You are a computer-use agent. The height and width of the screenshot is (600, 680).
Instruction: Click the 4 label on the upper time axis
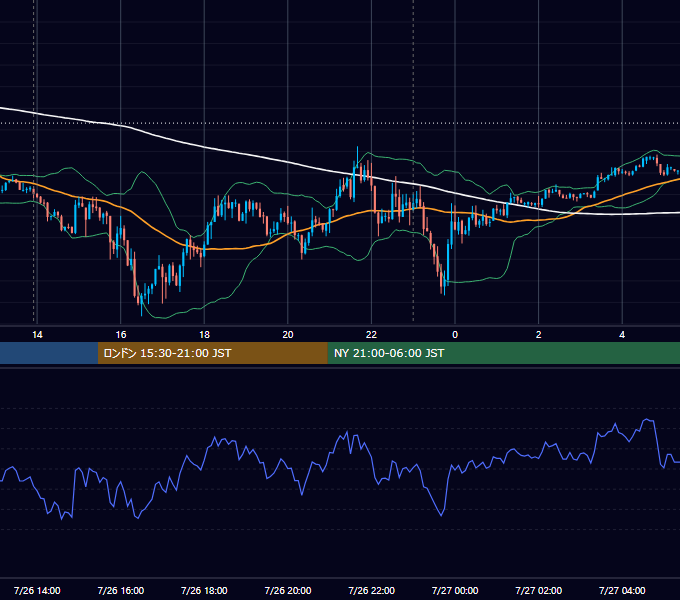[622, 335]
